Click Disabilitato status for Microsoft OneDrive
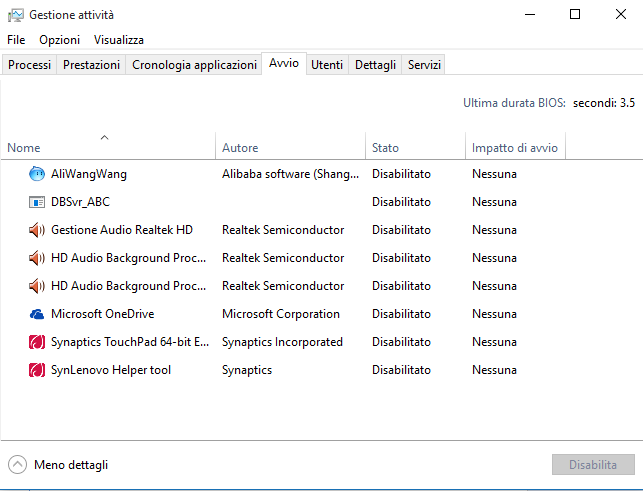 (401, 314)
